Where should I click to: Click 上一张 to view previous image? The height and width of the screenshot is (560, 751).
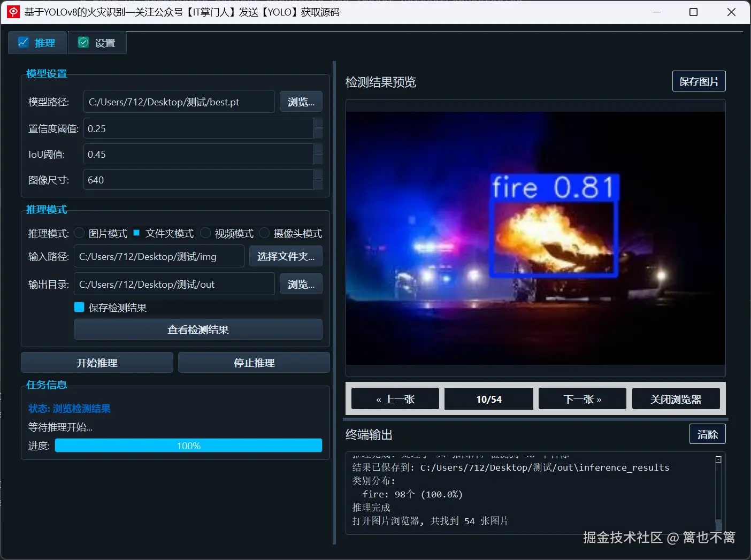click(x=395, y=398)
